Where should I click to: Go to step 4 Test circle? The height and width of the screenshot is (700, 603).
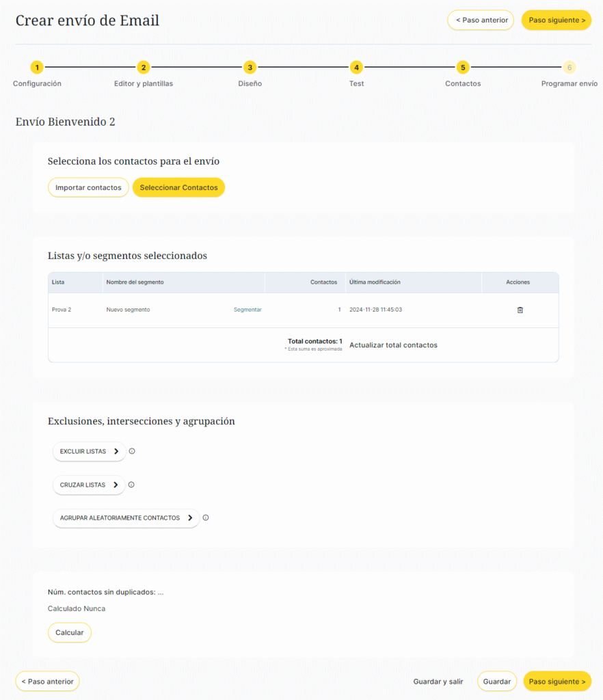[x=356, y=67]
